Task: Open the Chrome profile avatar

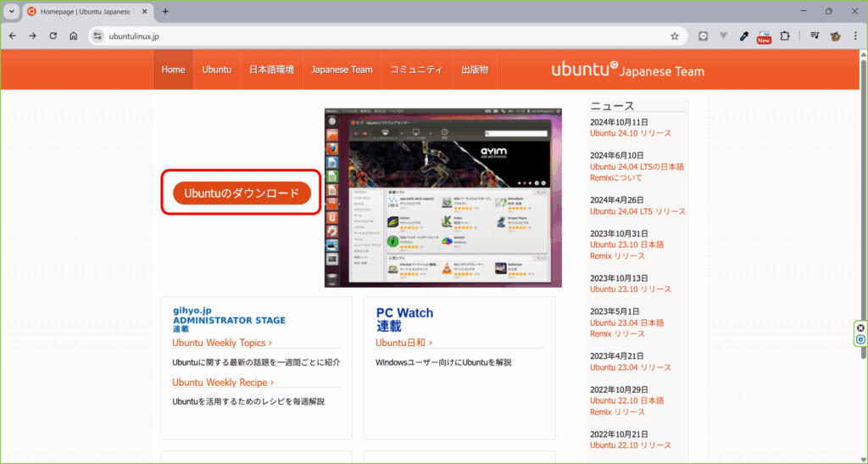Action: 835,36
